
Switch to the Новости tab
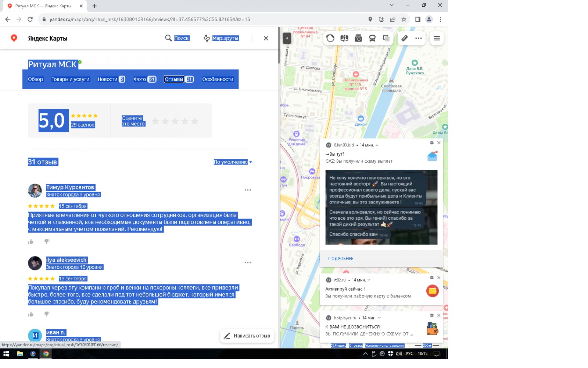111,79
